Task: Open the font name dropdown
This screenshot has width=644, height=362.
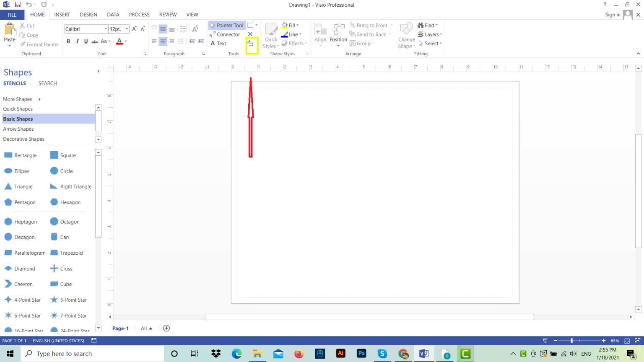Action: coord(106,29)
